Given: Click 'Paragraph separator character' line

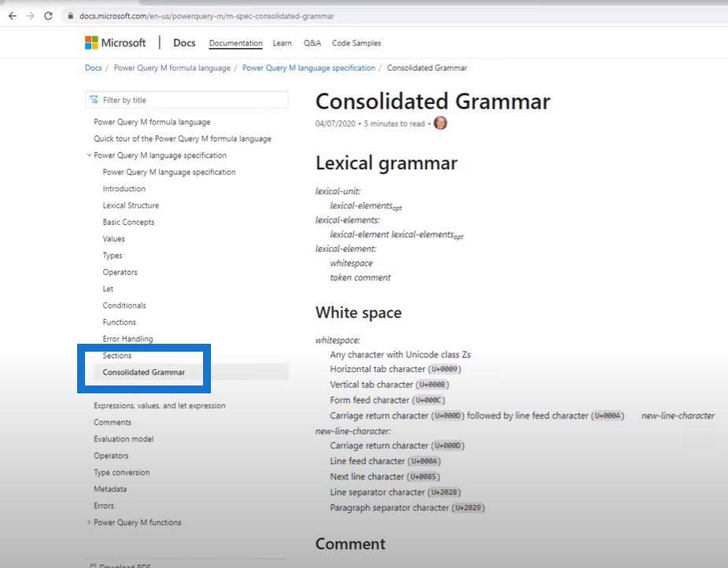Looking at the screenshot, I should click(x=407, y=507).
